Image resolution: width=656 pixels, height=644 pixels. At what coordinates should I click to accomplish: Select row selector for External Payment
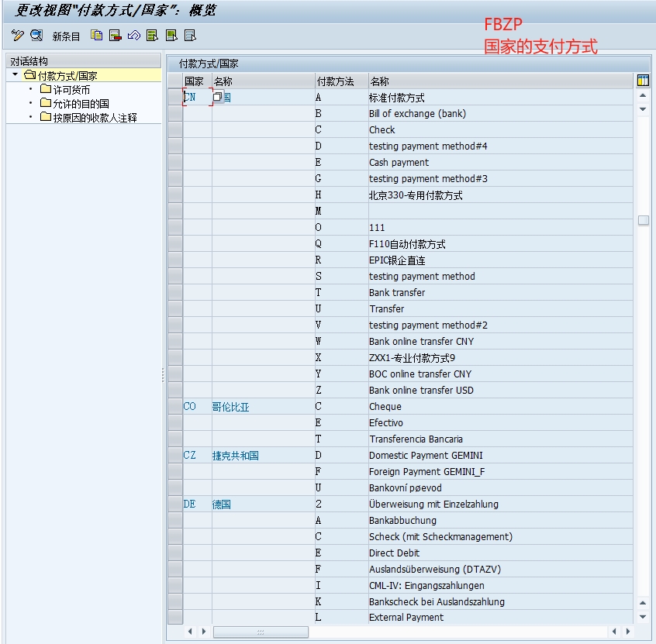[175, 617]
